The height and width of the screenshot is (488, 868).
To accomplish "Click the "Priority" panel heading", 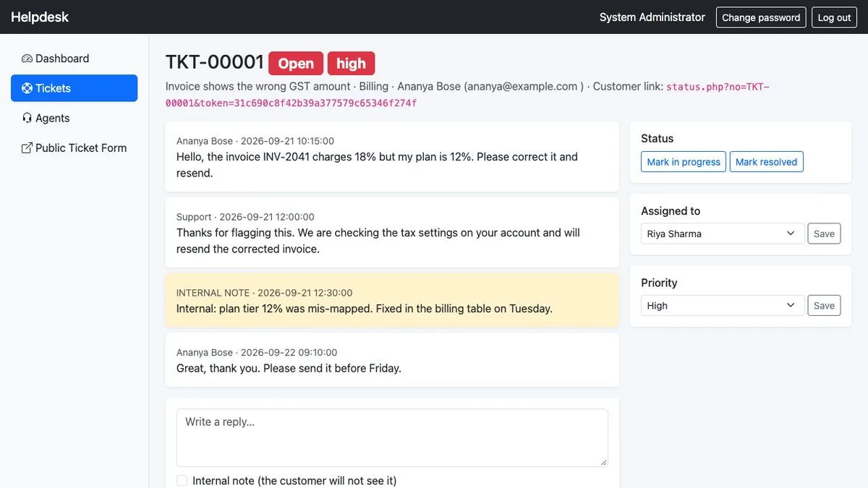I will coord(659,283).
